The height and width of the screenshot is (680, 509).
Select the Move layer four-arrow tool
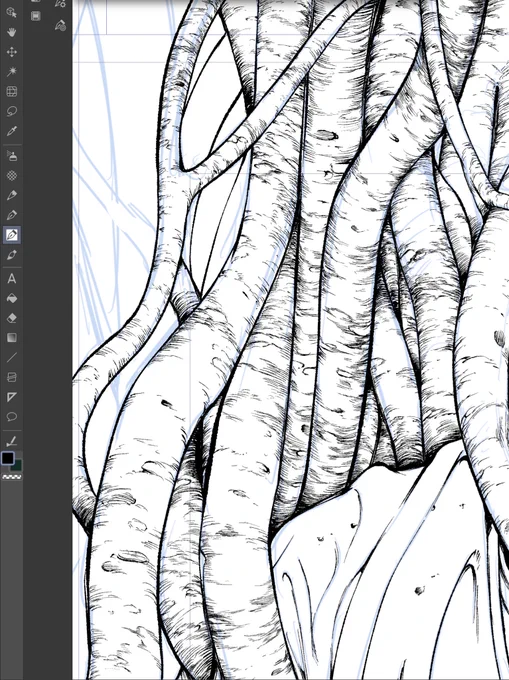tap(12, 52)
